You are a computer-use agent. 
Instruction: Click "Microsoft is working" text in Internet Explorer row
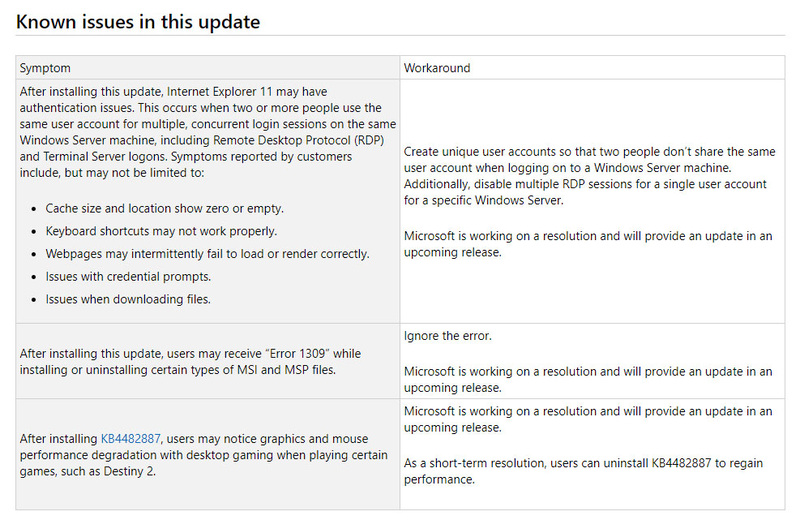click(588, 244)
